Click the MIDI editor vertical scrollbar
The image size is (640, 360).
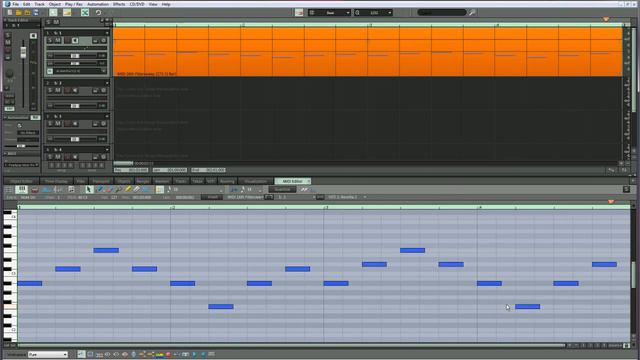pyautogui.click(x=633, y=274)
